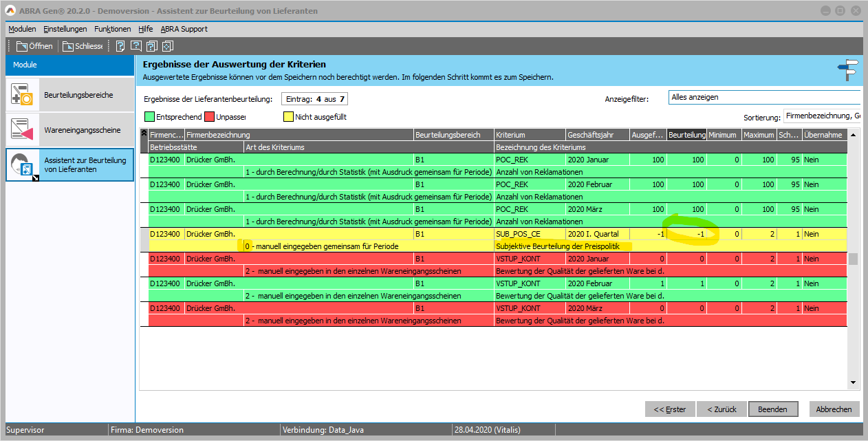868x441 pixels.
Task: Click the red Unpassend legend swatch
Action: click(208, 117)
